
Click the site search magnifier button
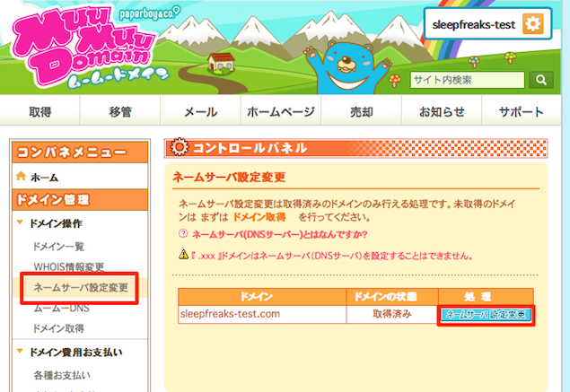[x=541, y=80]
